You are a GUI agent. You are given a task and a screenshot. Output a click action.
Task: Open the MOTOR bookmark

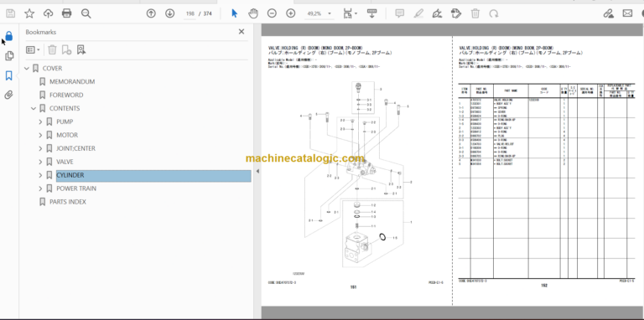[67, 135]
